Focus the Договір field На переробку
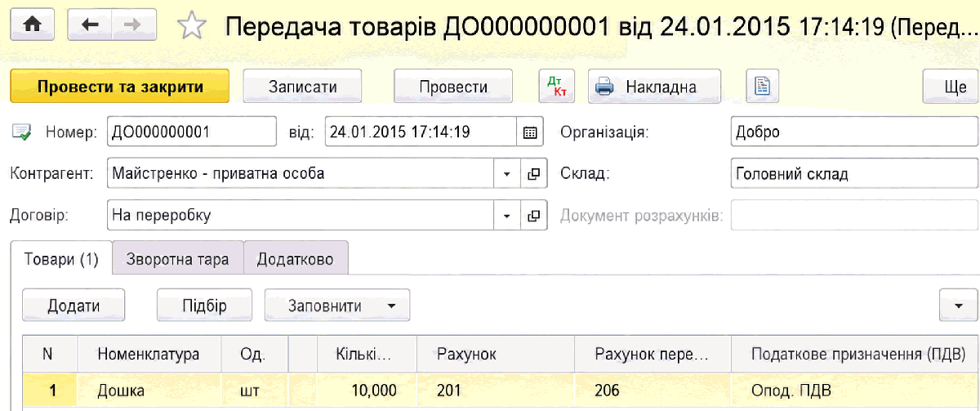Viewport: 980px width, 411px height. (301, 216)
